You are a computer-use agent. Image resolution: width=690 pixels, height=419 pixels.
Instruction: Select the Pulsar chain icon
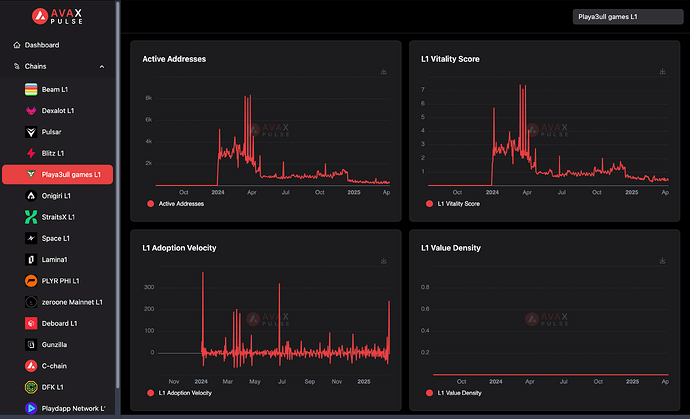pos(31,132)
